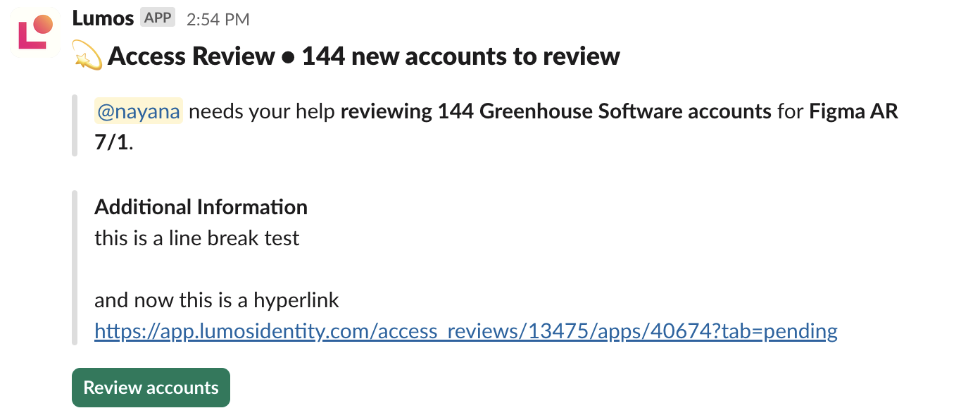This screenshot has width=980, height=420.
Task: Click the "this is a line break test" line
Action: point(197,238)
